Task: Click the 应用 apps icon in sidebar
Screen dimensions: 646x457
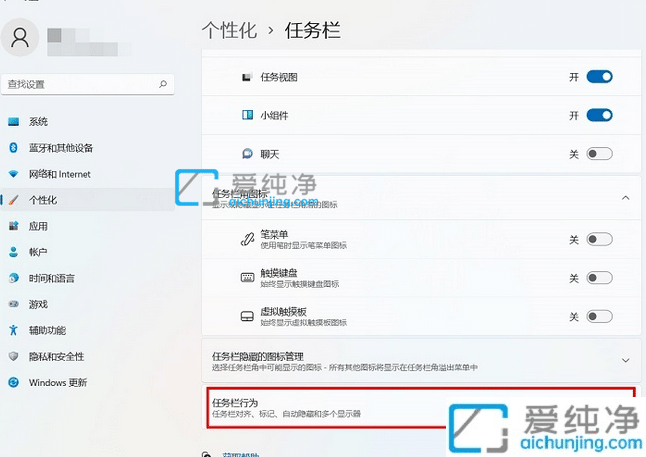Action: point(14,226)
